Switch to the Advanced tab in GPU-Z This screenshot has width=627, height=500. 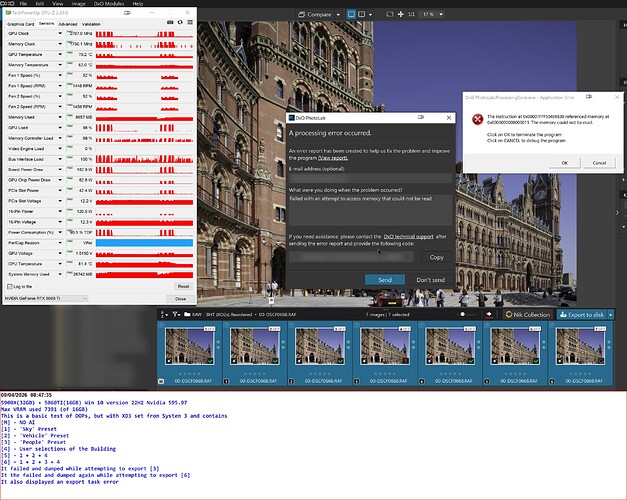click(68, 22)
